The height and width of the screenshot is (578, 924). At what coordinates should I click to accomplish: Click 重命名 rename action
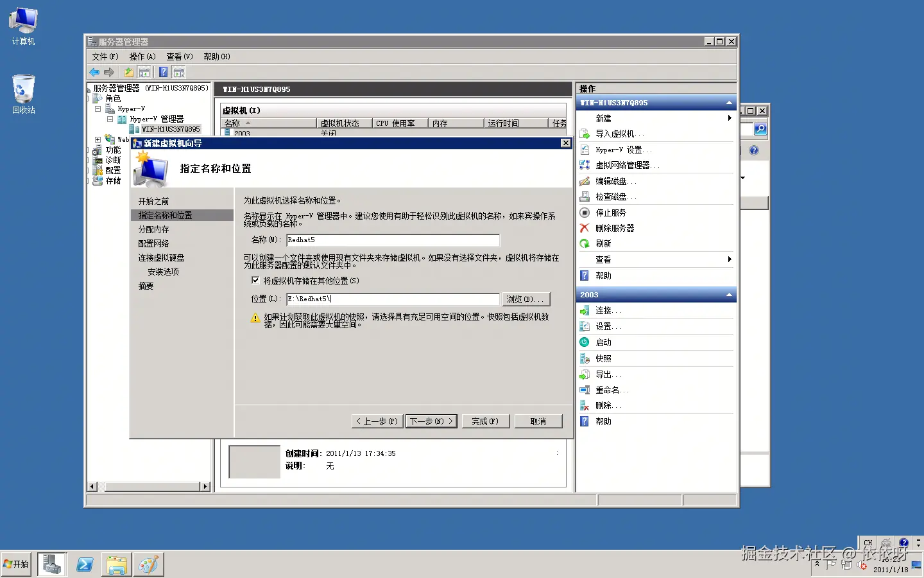pyautogui.click(x=612, y=390)
